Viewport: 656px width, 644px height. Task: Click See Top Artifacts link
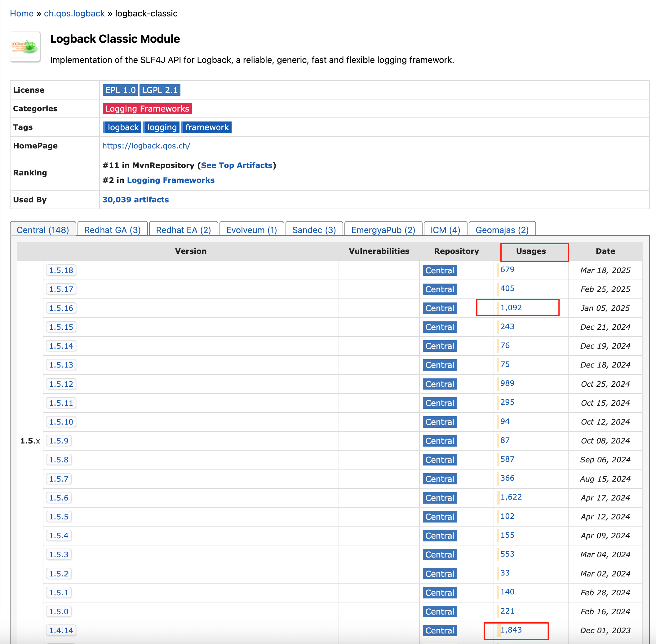pos(237,165)
